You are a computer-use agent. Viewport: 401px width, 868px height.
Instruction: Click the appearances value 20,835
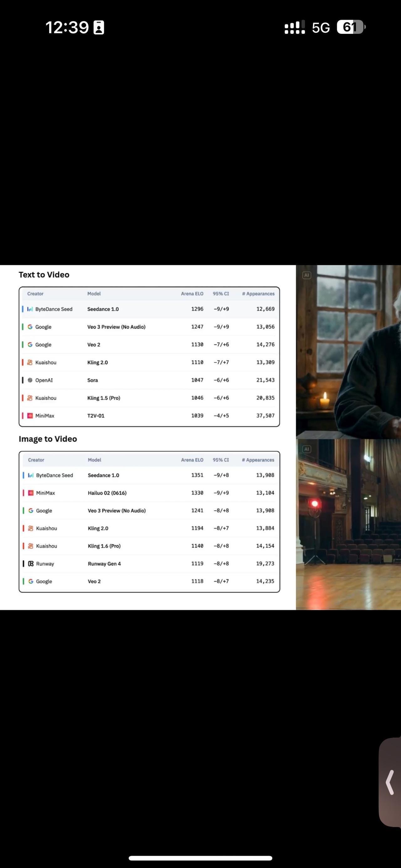[265, 398]
